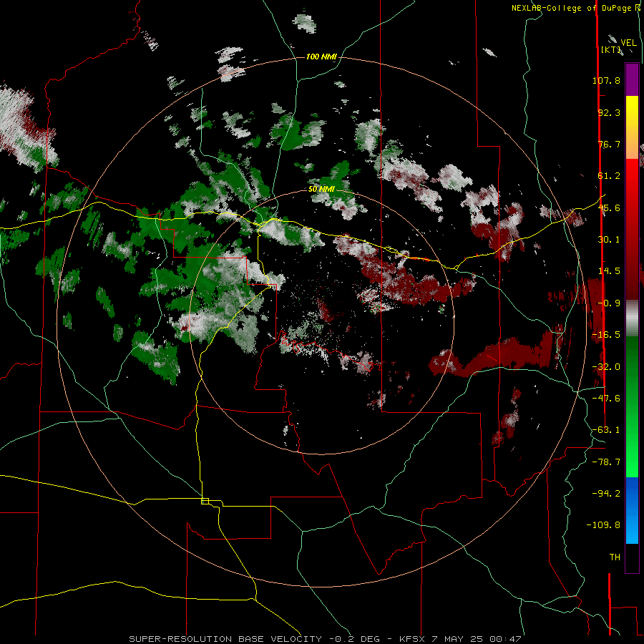The width and height of the screenshot is (644, 644).
Task: Click the -78.7 velocity scale value
Action: 606,462
